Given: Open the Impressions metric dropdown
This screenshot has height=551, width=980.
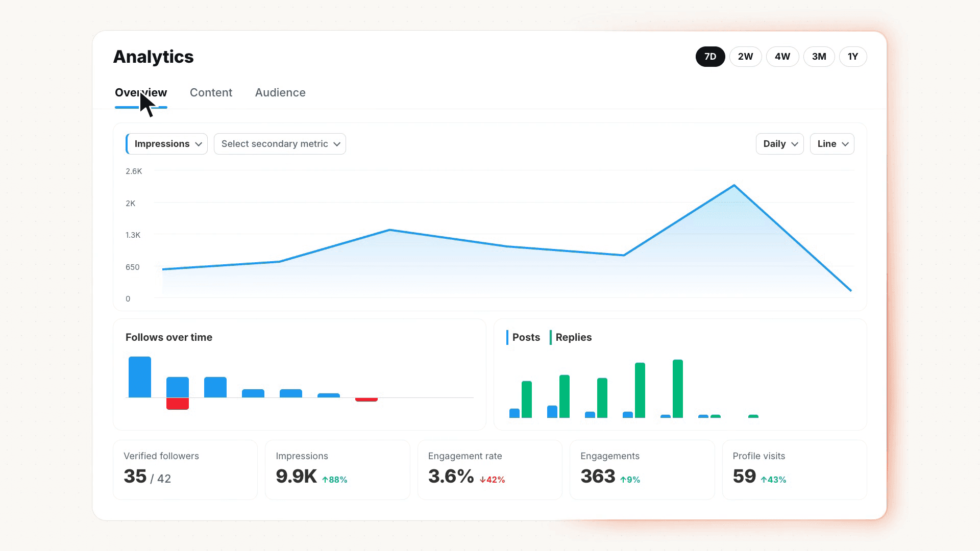Looking at the screenshot, I should (x=167, y=144).
